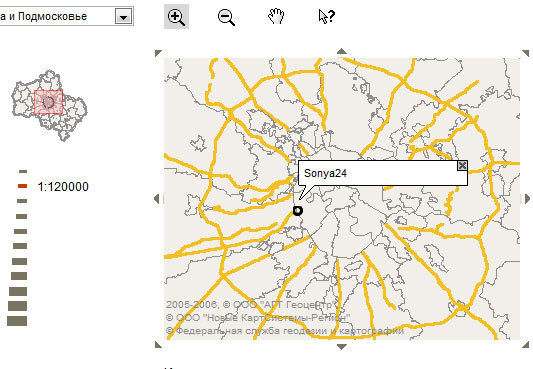Pan map north with top arrow
This screenshot has width=533, height=369.
[x=342, y=51]
